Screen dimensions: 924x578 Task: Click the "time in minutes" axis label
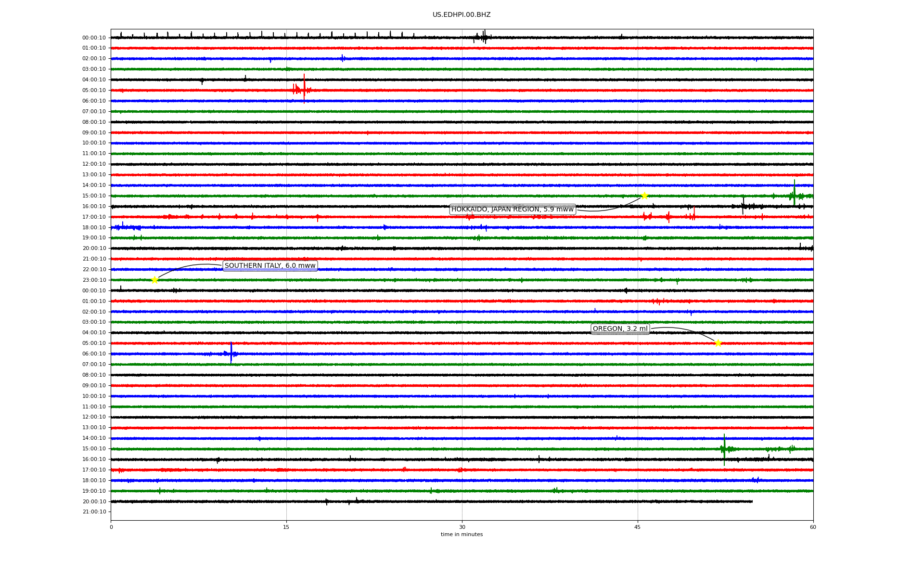462,535
